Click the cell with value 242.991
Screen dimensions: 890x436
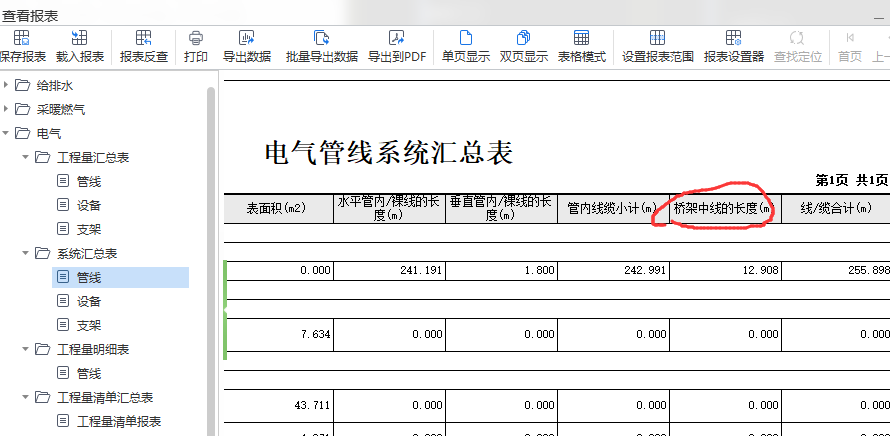(x=614, y=271)
